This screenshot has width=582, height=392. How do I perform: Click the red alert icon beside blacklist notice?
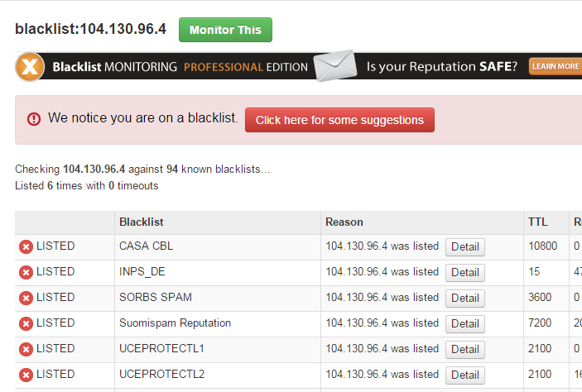point(34,119)
